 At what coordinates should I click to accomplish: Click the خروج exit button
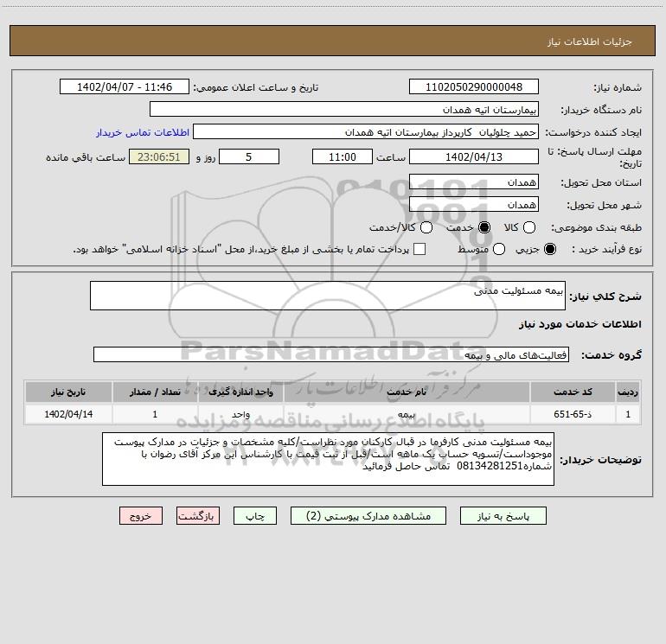coord(141,516)
